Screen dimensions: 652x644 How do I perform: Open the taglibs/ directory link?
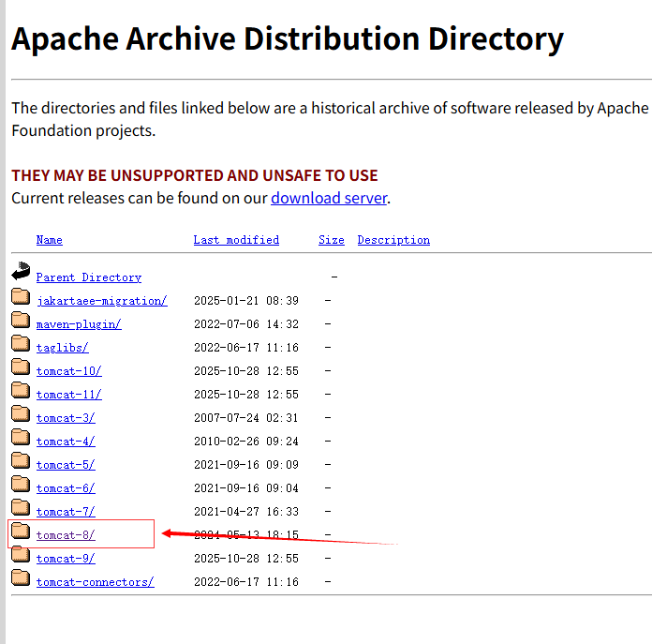tap(63, 348)
